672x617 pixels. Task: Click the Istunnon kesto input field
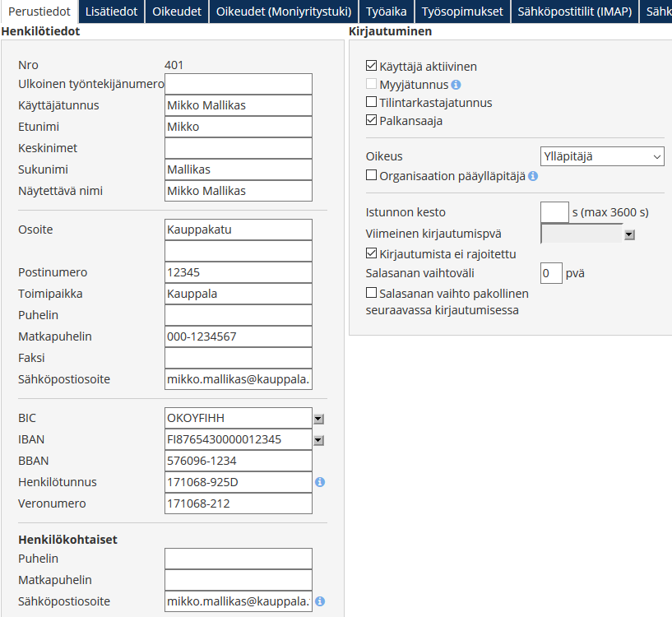pyautogui.click(x=554, y=212)
